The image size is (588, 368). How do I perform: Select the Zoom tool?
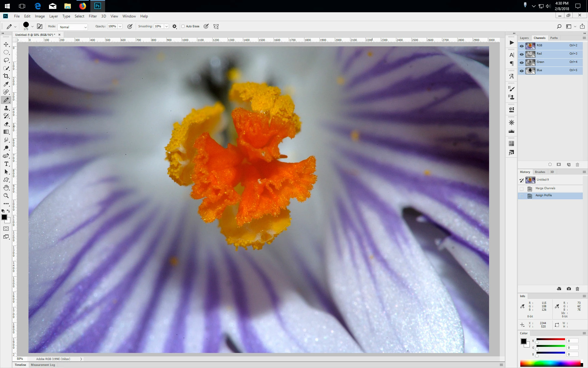[x=6, y=196]
